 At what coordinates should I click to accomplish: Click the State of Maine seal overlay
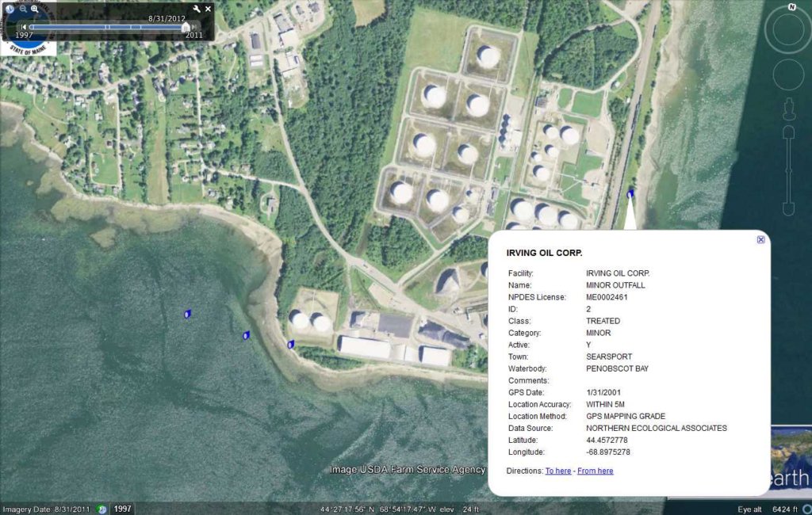pyautogui.click(x=28, y=29)
